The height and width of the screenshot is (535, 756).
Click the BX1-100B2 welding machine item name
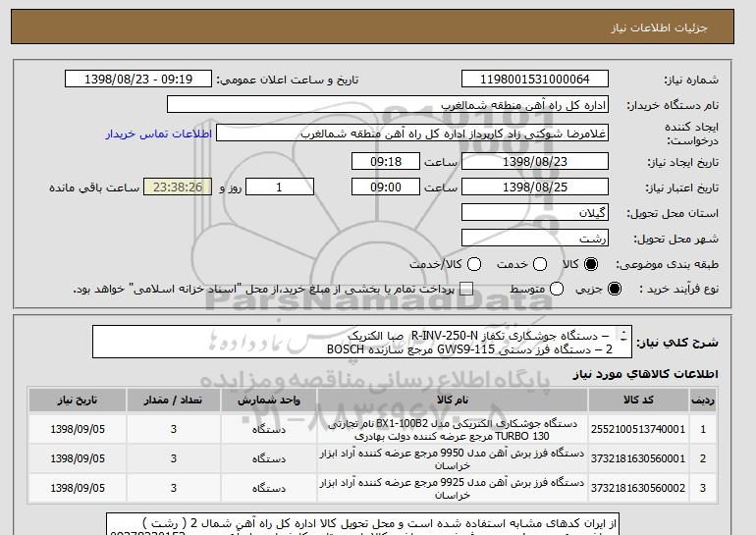point(453,430)
